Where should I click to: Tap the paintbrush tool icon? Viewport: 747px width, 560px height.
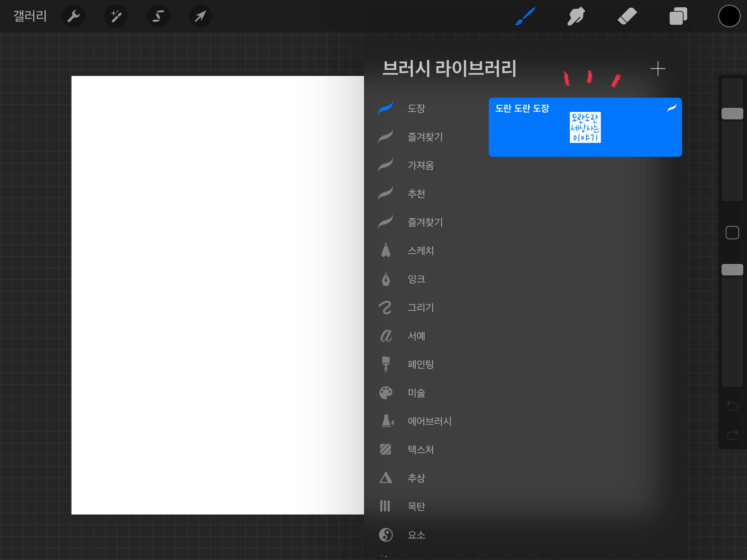pos(525,16)
